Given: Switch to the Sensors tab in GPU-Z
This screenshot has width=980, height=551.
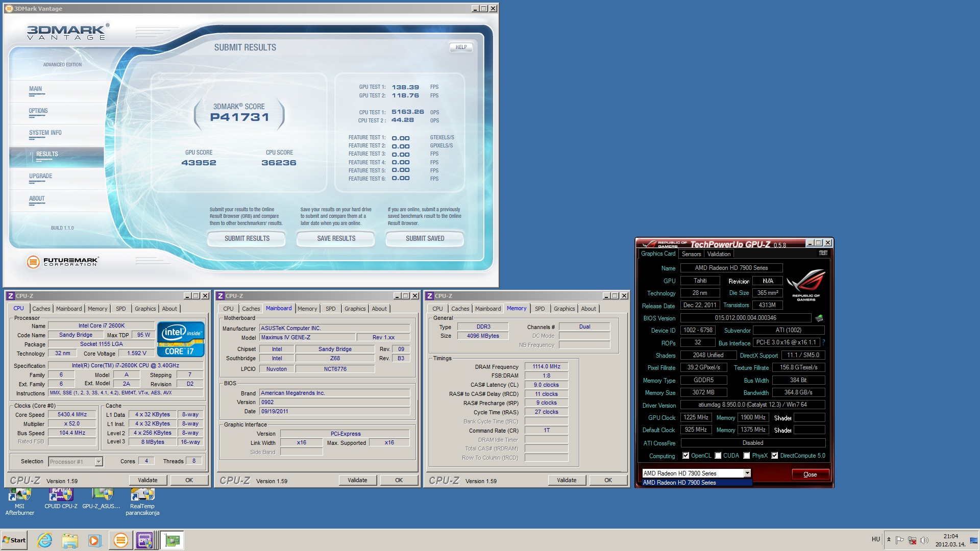Looking at the screenshot, I should 691,254.
